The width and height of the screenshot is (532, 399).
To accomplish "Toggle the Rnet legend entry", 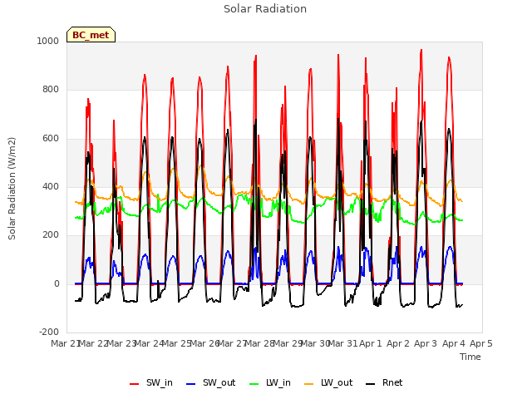I will (384, 382).
